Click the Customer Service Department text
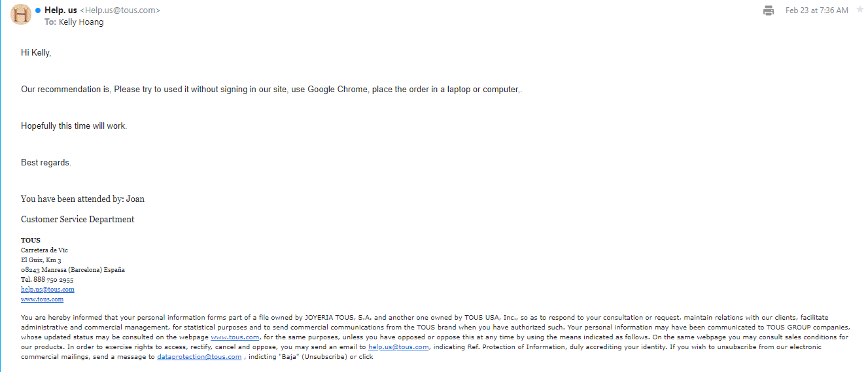The width and height of the screenshot is (868, 372). pos(77,220)
